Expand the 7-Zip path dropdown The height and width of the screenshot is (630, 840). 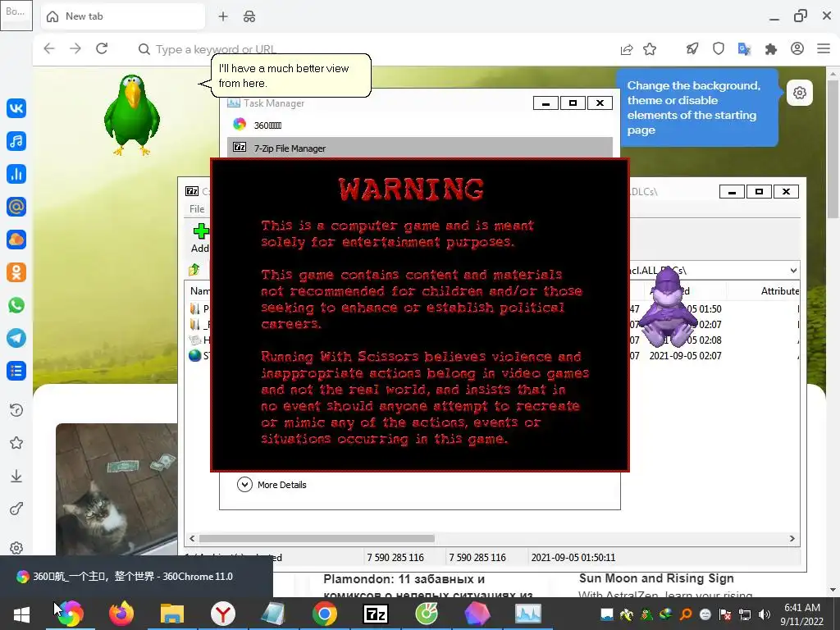point(793,271)
